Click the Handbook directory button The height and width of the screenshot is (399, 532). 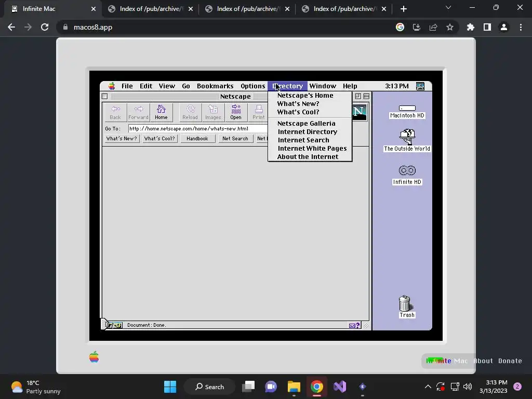pos(197,139)
